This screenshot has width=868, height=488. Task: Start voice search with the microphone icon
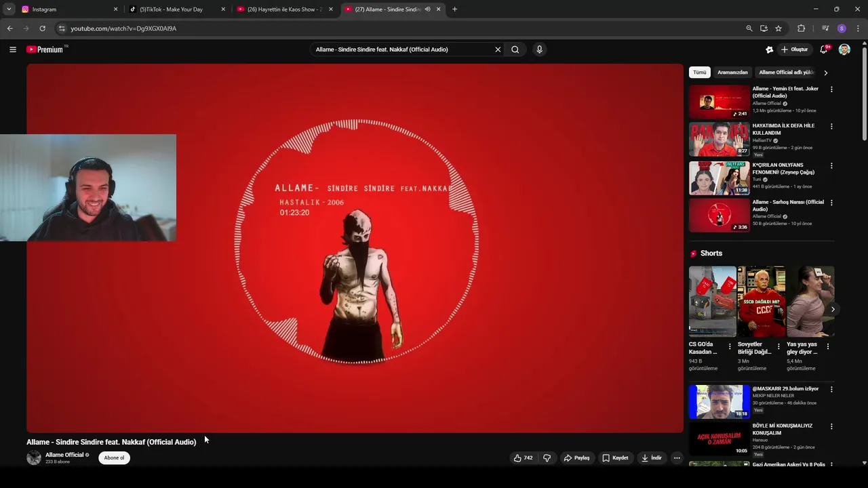point(539,49)
